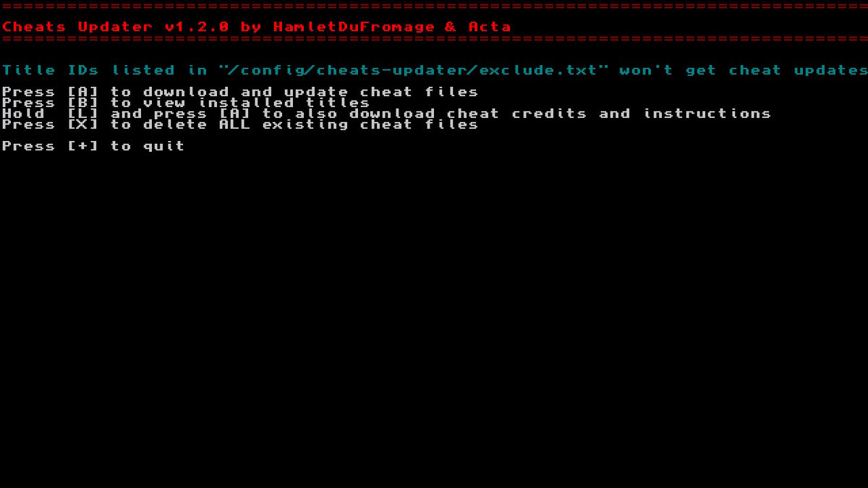Image resolution: width=868 pixels, height=488 pixels.
Task: Click the red dashed line above the title
Action: pos(434,6)
